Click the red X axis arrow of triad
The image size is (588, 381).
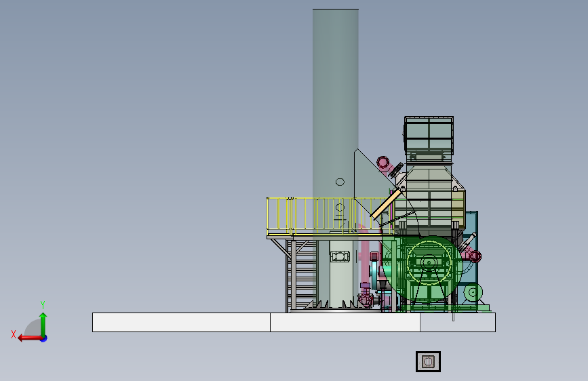point(30,338)
